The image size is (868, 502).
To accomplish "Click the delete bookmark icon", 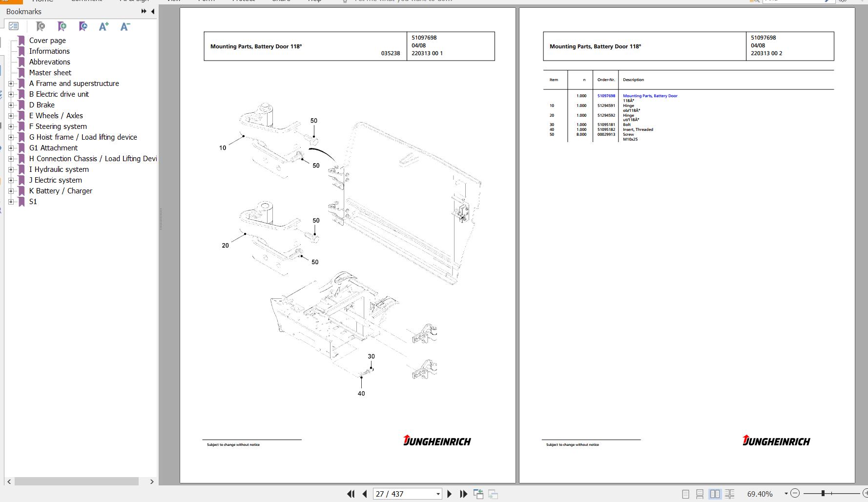I will [x=41, y=26].
